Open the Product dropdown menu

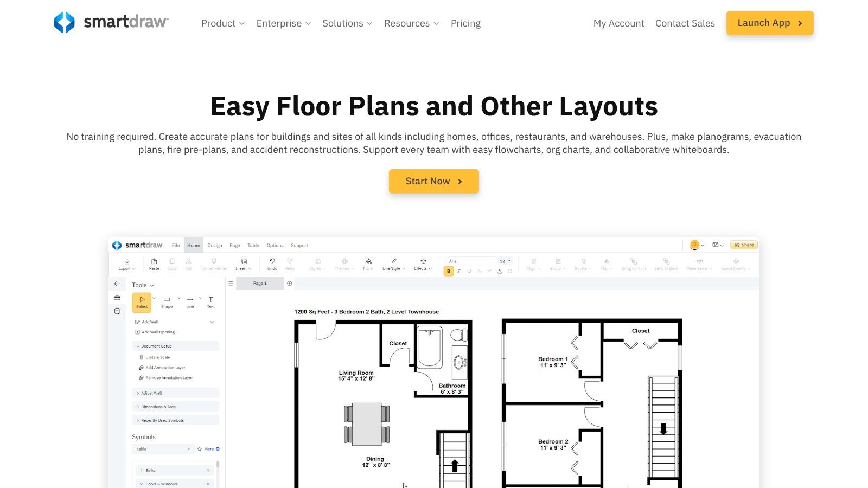[x=222, y=23]
